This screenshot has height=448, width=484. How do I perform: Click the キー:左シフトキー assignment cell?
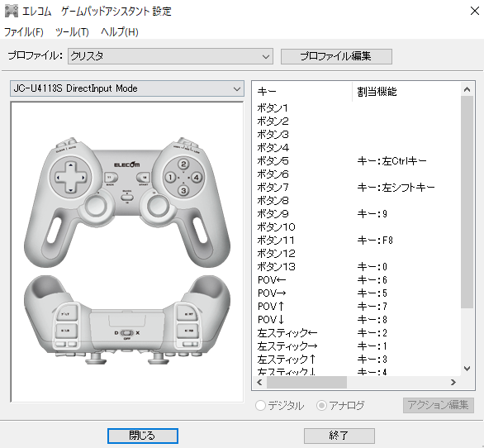coord(396,188)
